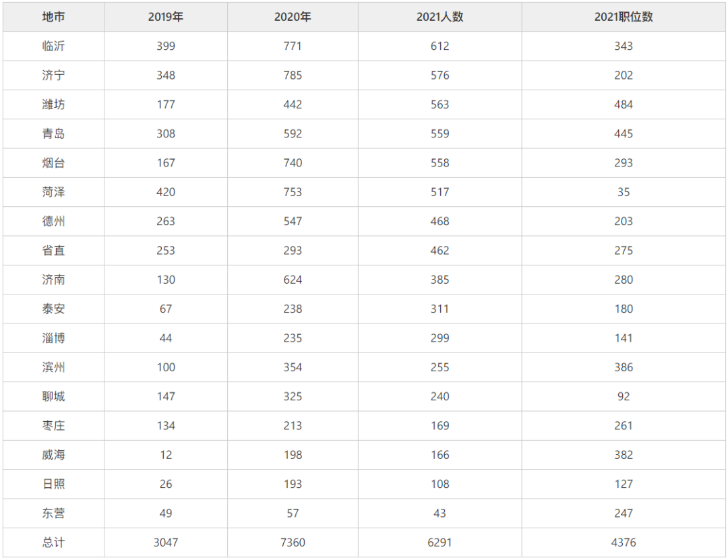The height and width of the screenshot is (560, 728).
Task: Click the 总计 total row label
Action: click(53, 543)
